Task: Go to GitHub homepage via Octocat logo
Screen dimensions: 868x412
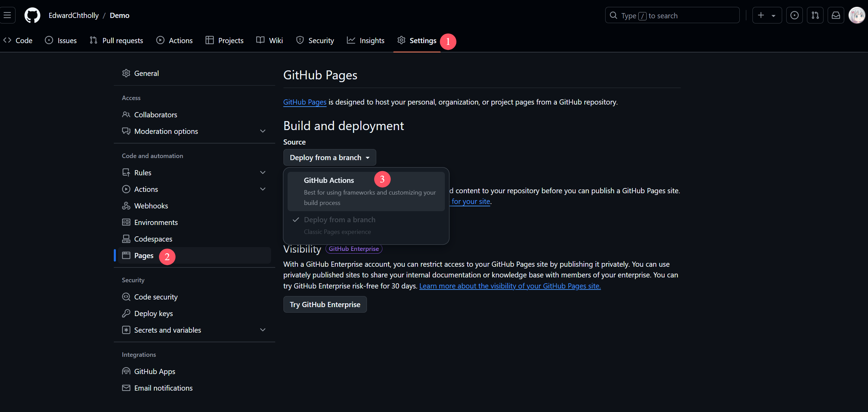Action: coord(32,16)
